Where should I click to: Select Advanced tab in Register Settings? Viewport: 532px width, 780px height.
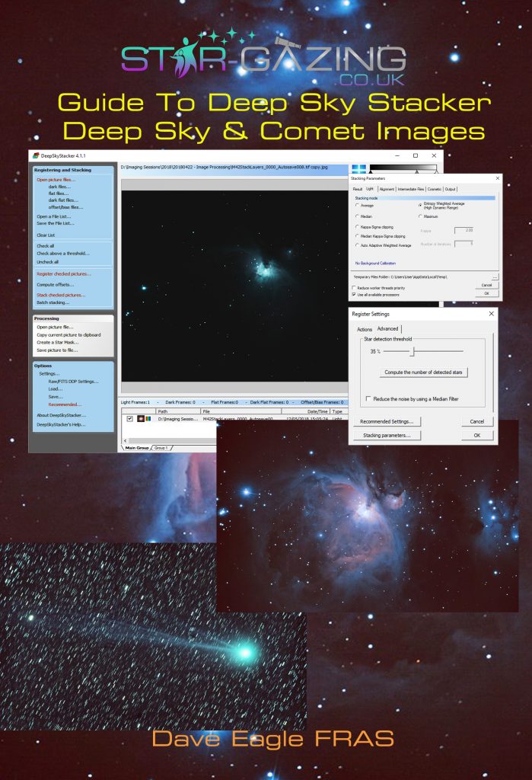click(388, 329)
